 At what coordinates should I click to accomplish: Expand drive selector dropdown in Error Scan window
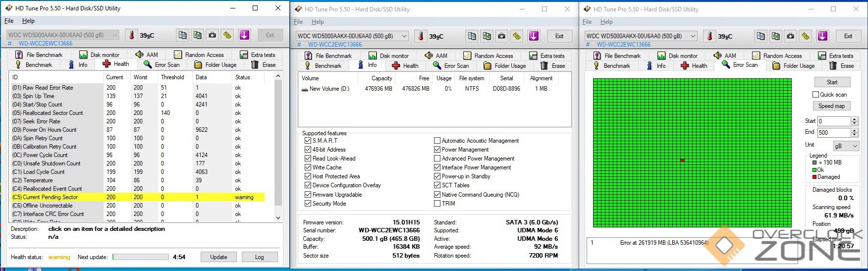[693, 36]
